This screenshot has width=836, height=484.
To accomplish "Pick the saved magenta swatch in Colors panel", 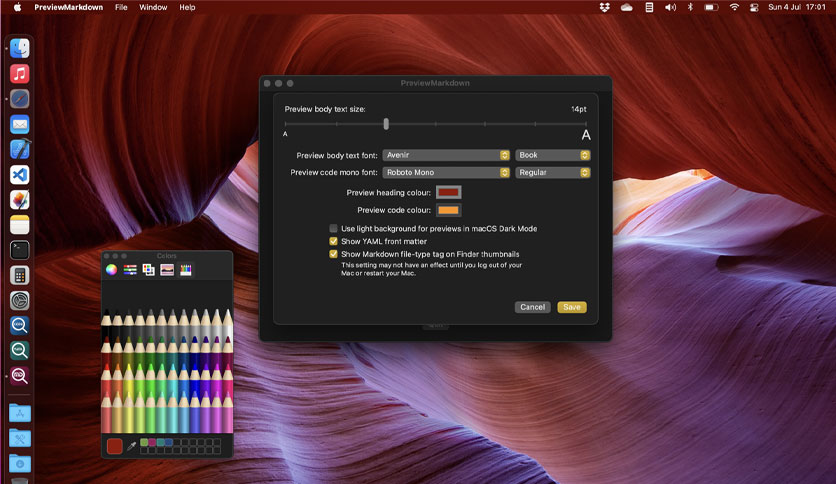I will [x=152, y=442].
